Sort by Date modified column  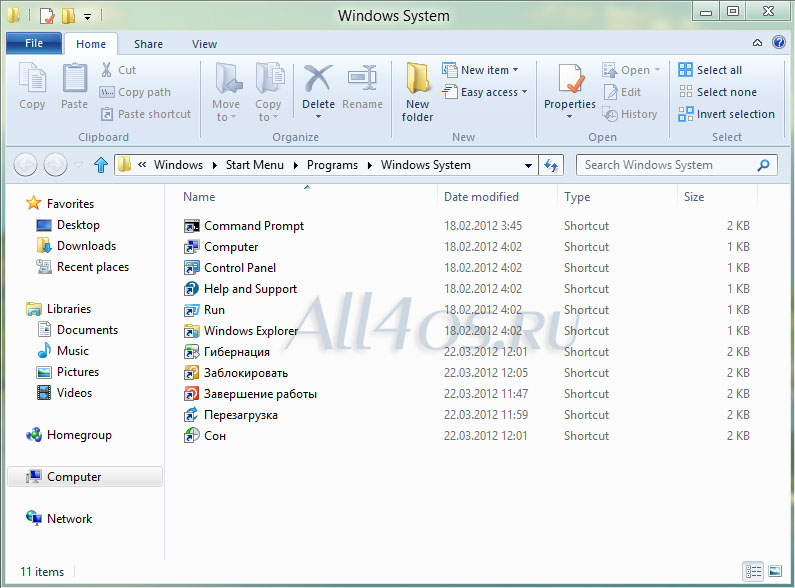[x=481, y=197]
